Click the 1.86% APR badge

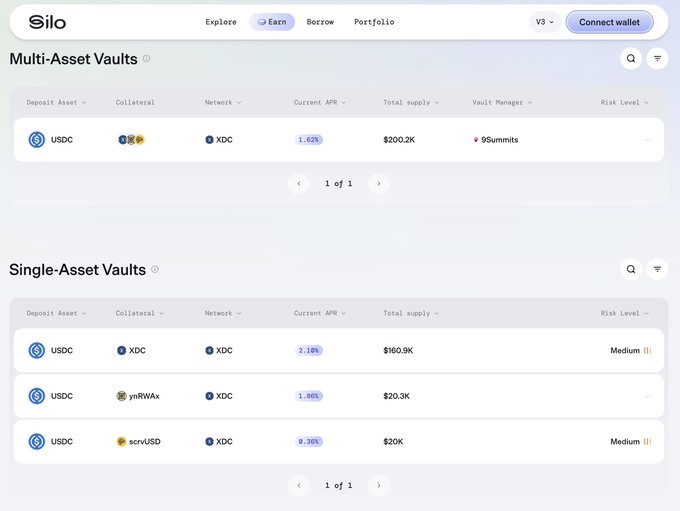pyautogui.click(x=308, y=396)
